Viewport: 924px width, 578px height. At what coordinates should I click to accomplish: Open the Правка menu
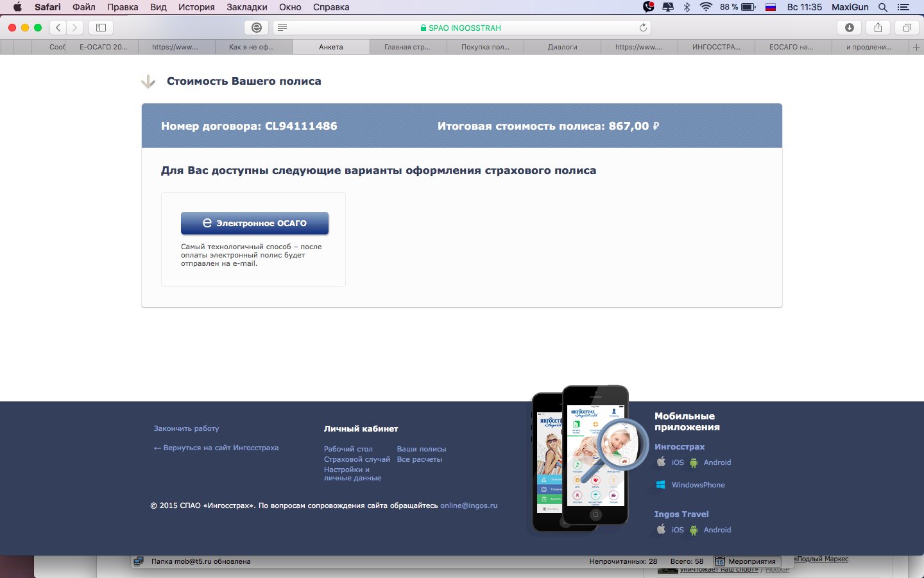[x=123, y=7]
